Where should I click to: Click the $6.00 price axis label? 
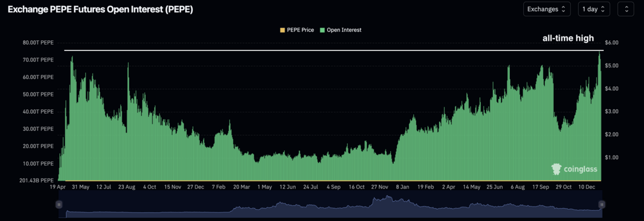click(612, 42)
